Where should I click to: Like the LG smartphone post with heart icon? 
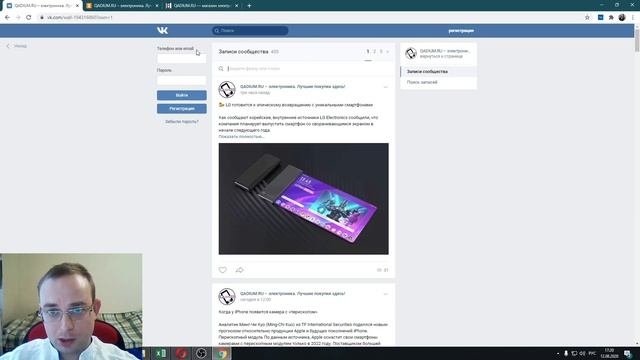[222, 270]
